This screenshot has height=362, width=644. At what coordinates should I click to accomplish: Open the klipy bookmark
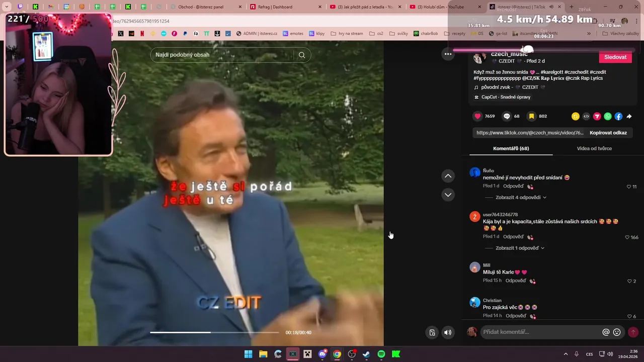click(x=316, y=34)
